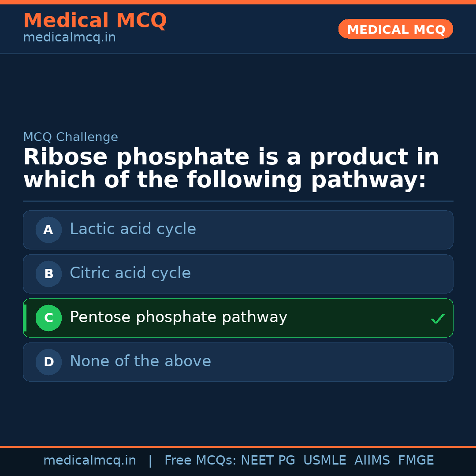Viewport: 476px width, 476px height.
Task: Click the B letter circle icon
Action: pyautogui.click(x=48, y=274)
